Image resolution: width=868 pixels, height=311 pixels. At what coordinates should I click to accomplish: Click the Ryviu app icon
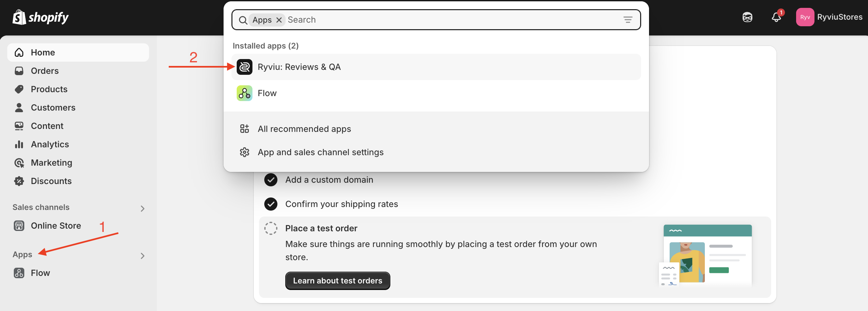point(244,67)
